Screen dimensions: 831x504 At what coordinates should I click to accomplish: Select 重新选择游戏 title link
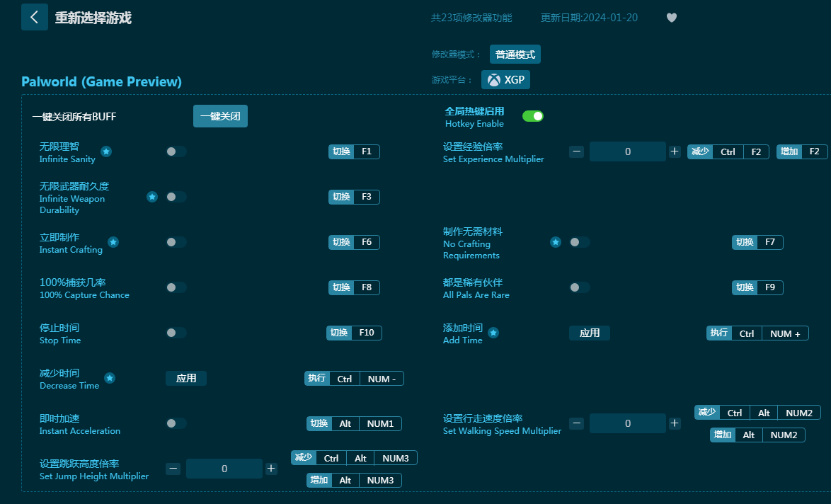tap(93, 18)
